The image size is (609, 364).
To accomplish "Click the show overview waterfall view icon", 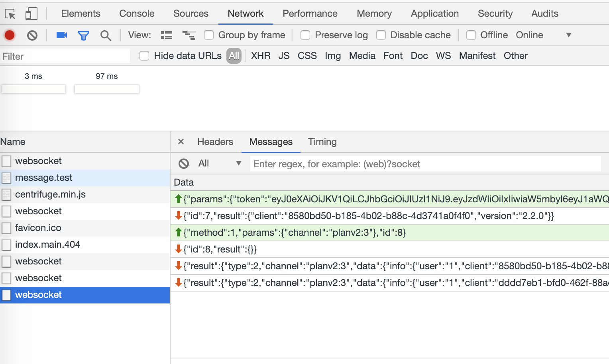I will (x=189, y=35).
